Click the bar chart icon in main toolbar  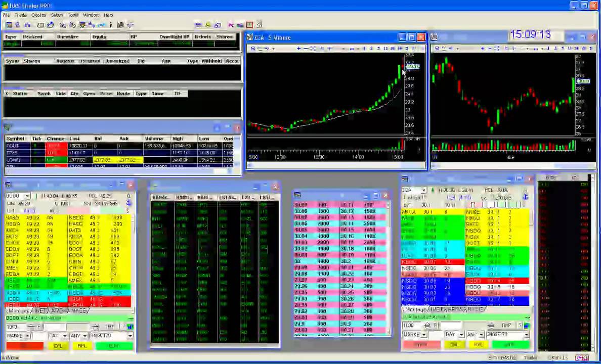[x=120, y=25]
